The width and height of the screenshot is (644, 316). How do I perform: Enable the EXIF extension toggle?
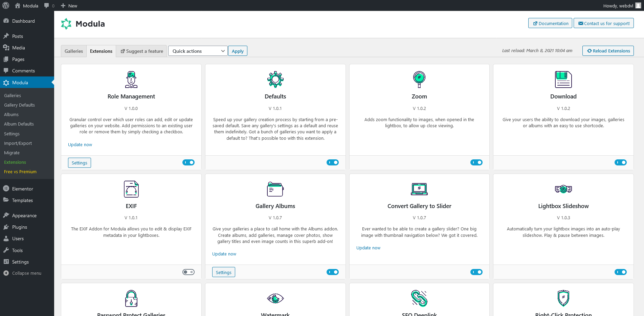coord(188,272)
